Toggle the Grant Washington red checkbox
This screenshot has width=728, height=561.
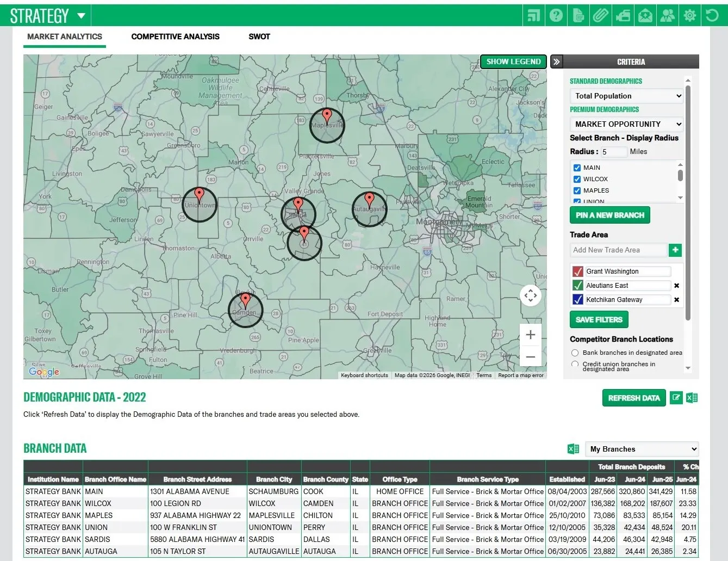(x=578, y=271)
